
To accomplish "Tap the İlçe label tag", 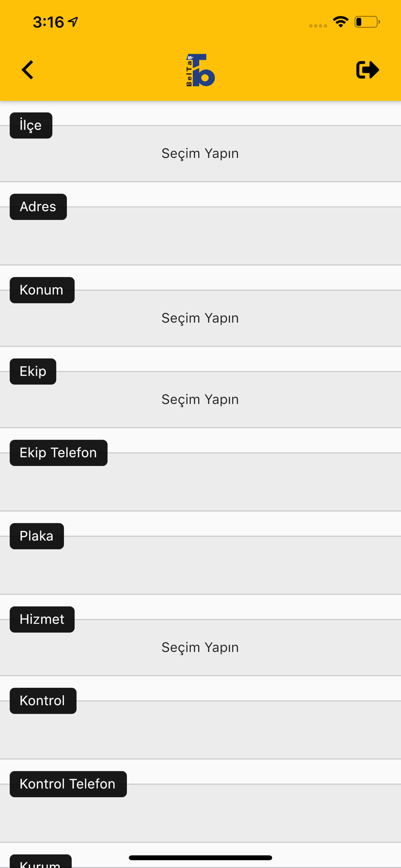I will (31, 125).
